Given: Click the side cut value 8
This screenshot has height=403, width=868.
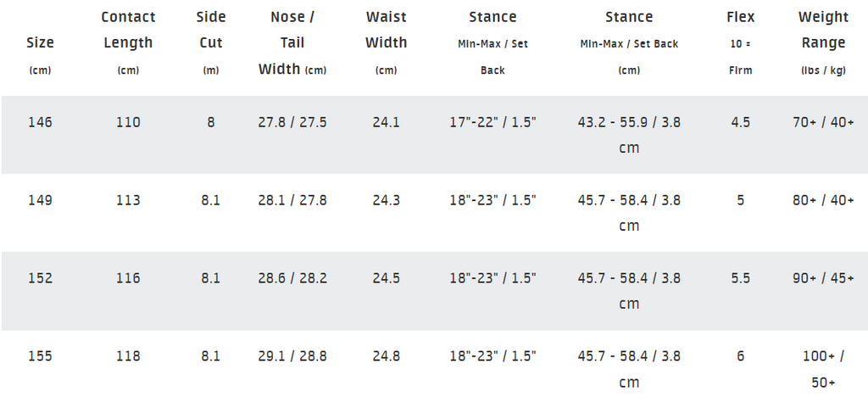Looking at the screenshot, I should click(211, 122).
